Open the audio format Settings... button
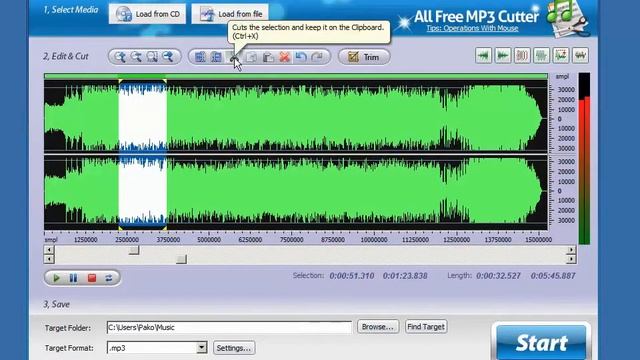 234,348
